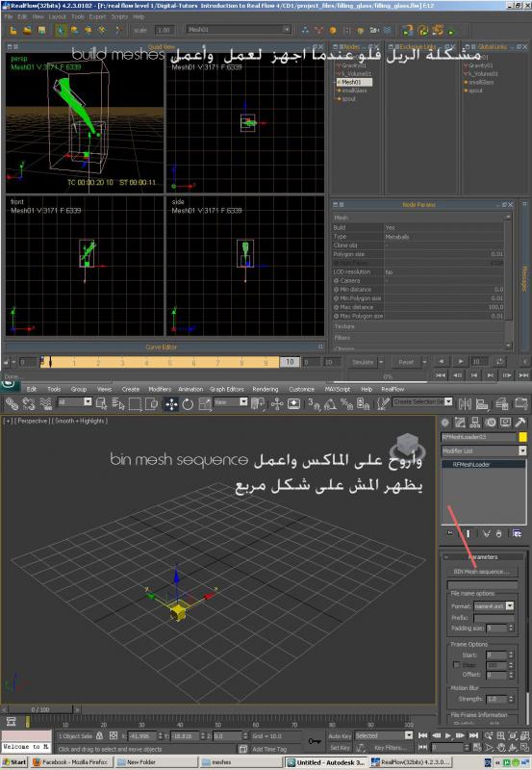532x770 pixels.
Task: Click Pin Stack icon below modifier stack
Action: pos(450,533)
